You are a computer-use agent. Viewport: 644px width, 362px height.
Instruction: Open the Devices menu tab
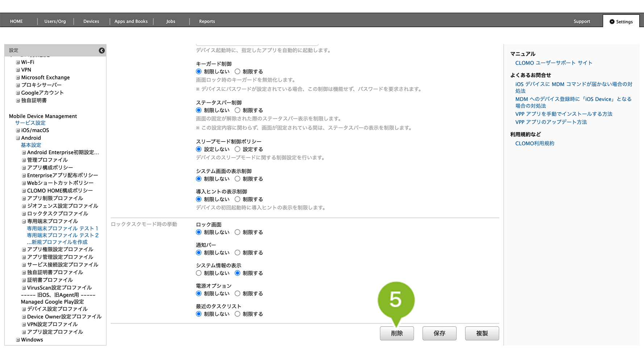91,21
